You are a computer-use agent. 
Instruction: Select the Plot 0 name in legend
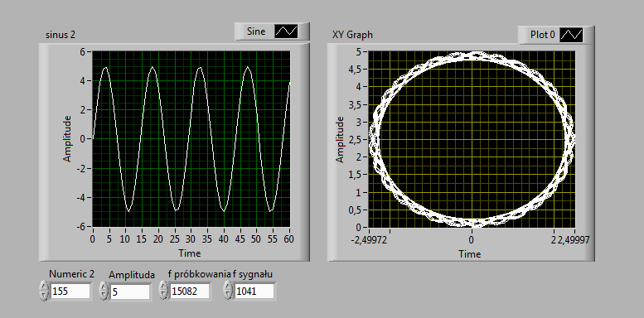543,36
